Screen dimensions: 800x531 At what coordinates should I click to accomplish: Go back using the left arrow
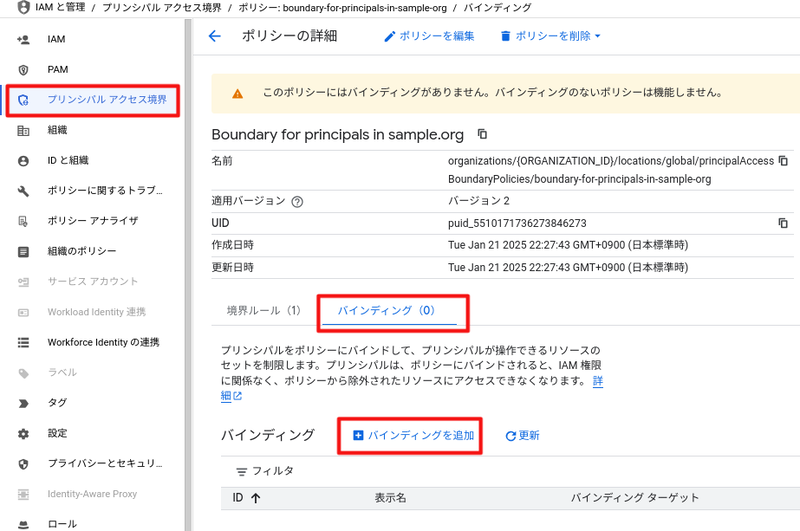click(x=215, y=36)
